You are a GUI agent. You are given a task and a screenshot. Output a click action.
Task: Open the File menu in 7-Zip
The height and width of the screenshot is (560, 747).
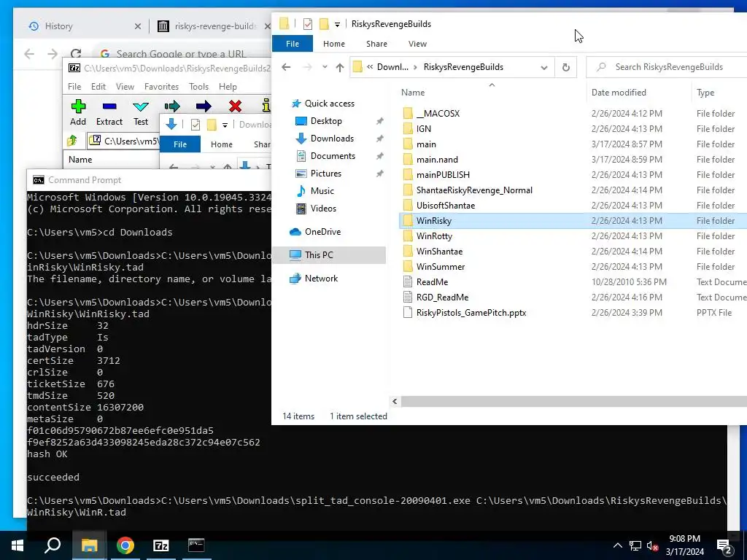coord(74,87)
